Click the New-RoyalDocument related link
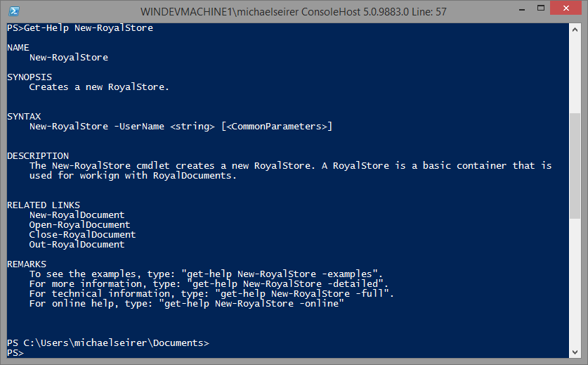 coord(77,215)
